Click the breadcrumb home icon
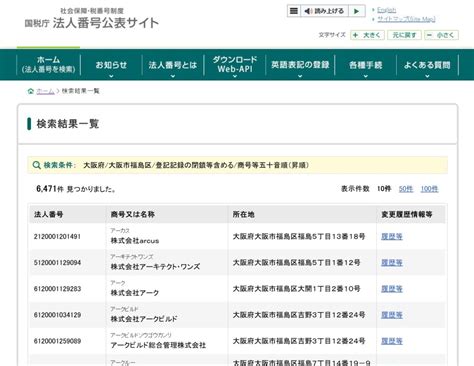The width and height of the screenshot is (474, 366). [31, 91]
